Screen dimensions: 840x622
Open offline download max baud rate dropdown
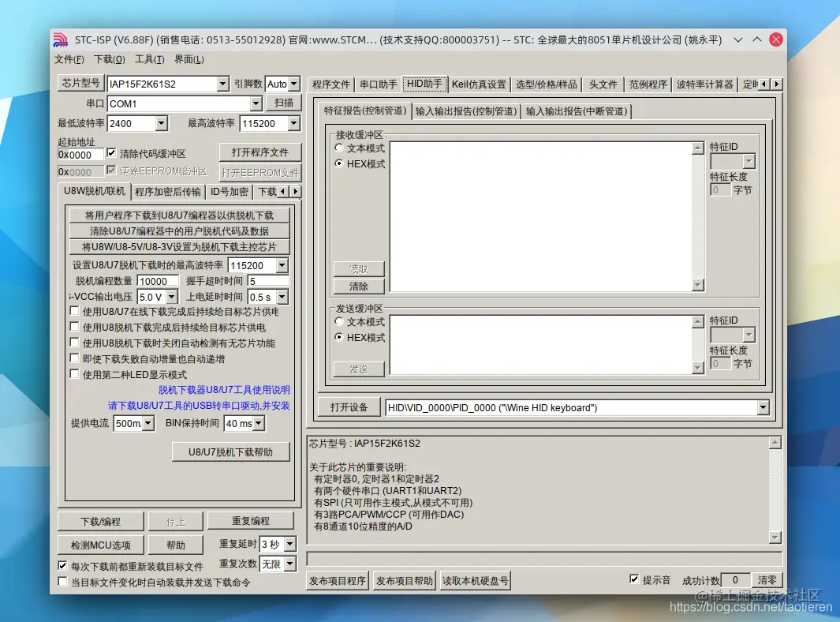click(282, 265)
